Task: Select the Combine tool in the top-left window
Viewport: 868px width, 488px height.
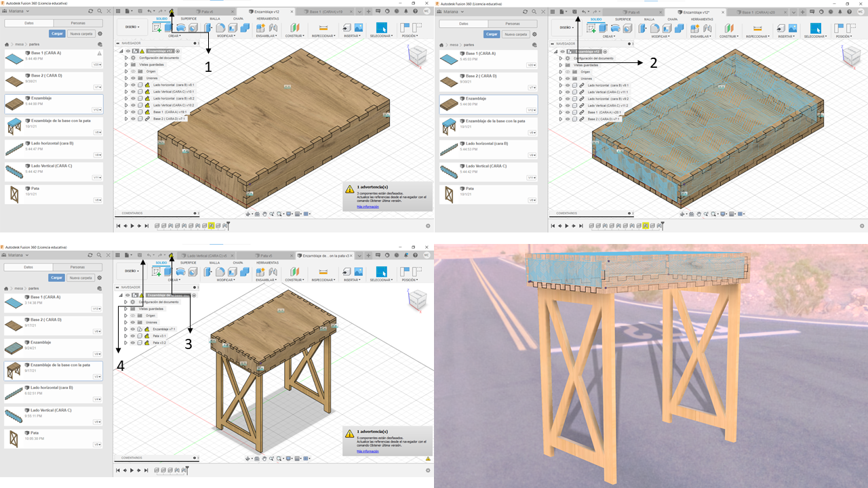Action: [245, 28]
